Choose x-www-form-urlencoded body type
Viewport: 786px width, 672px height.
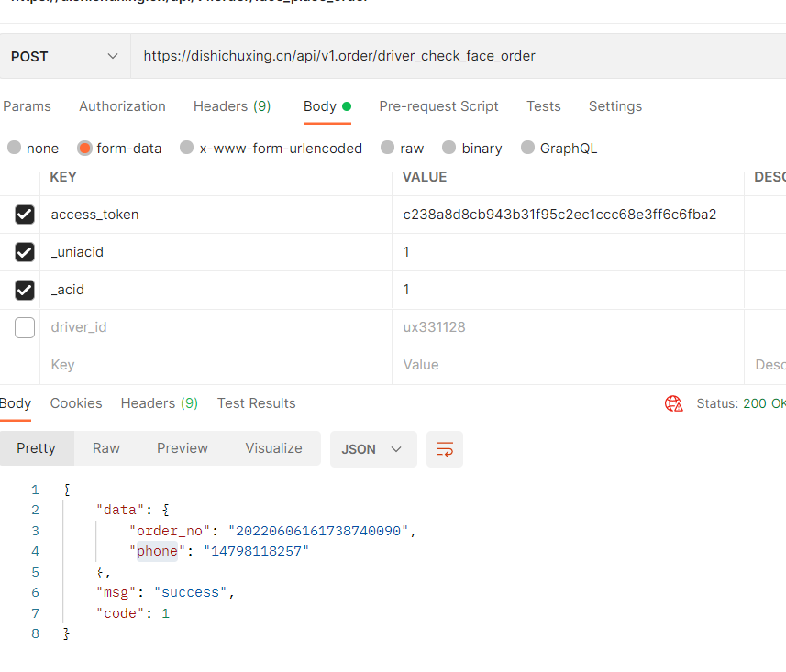tap(187, 148)
